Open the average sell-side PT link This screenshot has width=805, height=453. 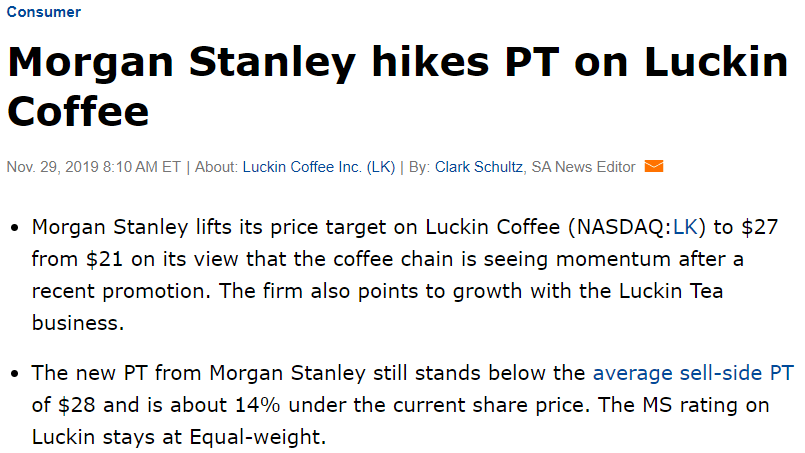tap(693, 374)
